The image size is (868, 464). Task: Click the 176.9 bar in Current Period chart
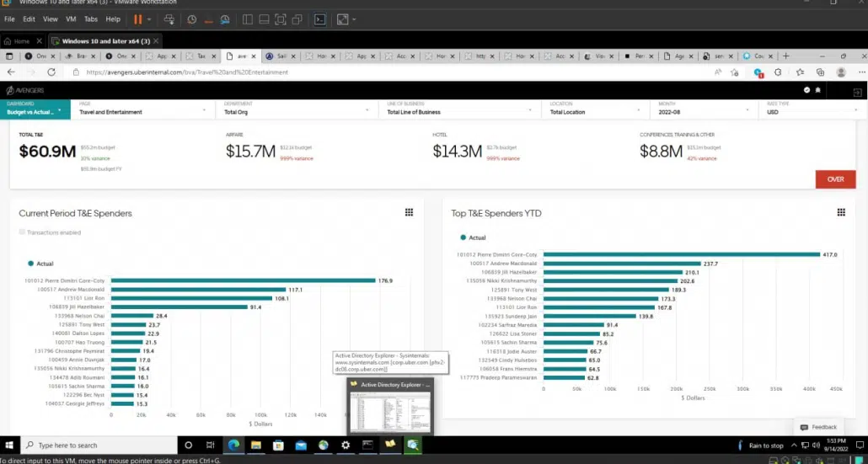tap(243, 280)
